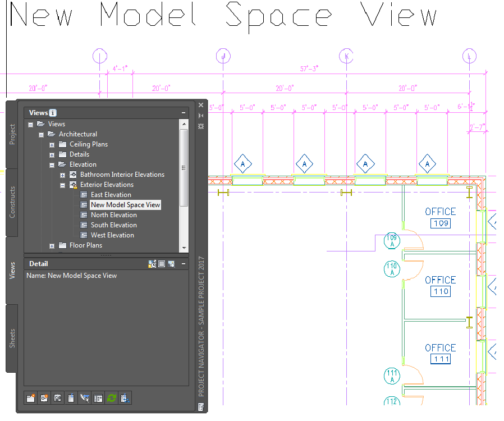Click the green Refresh Project icon
Viewport: 504px width, 421px height.
[x=112, y=398]
